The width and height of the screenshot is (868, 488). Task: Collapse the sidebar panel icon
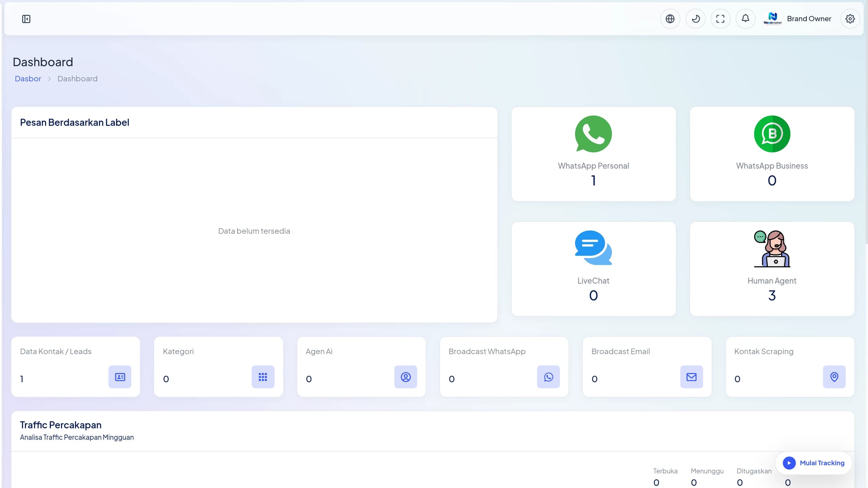click(26, 19)
